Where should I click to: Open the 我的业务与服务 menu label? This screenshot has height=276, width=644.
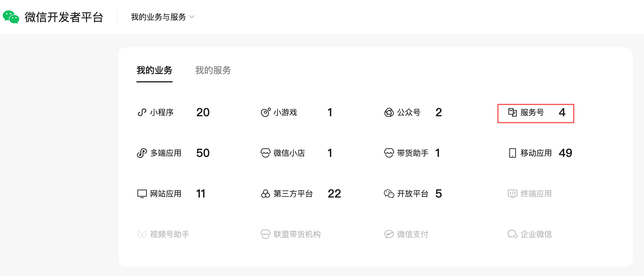pyautogui.click(x=158, y=17)
